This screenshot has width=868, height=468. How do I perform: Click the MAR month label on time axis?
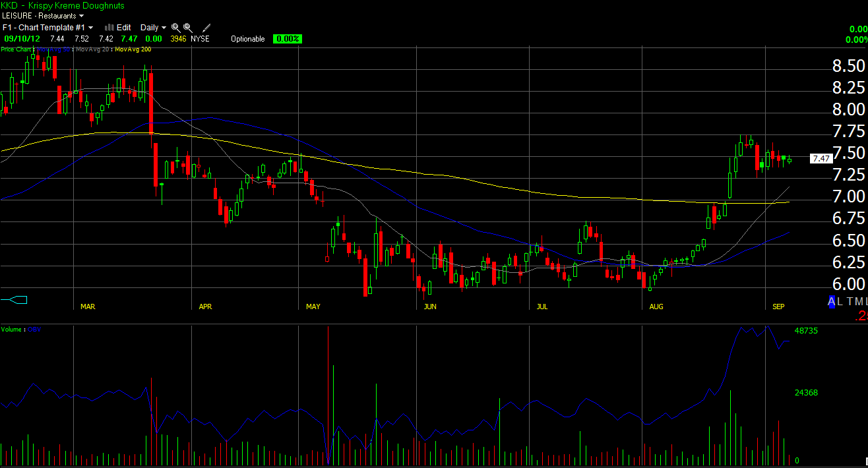click(x=88, y=307)
